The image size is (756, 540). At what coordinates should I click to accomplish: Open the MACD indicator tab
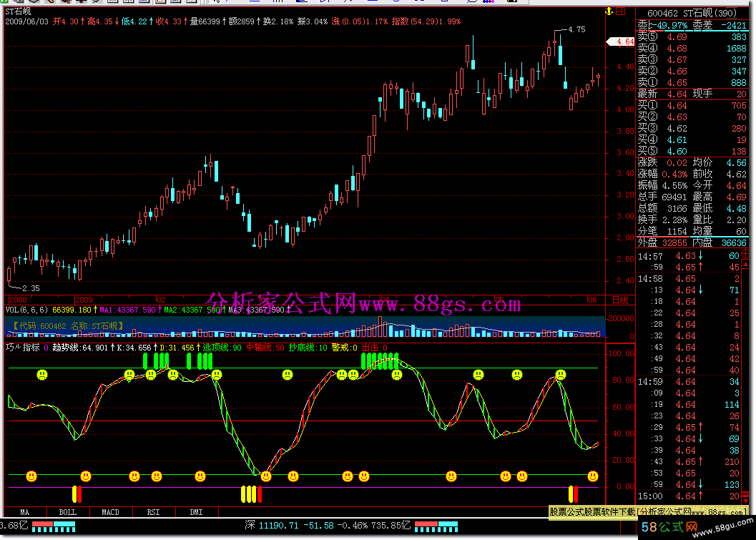coord(110,512)
